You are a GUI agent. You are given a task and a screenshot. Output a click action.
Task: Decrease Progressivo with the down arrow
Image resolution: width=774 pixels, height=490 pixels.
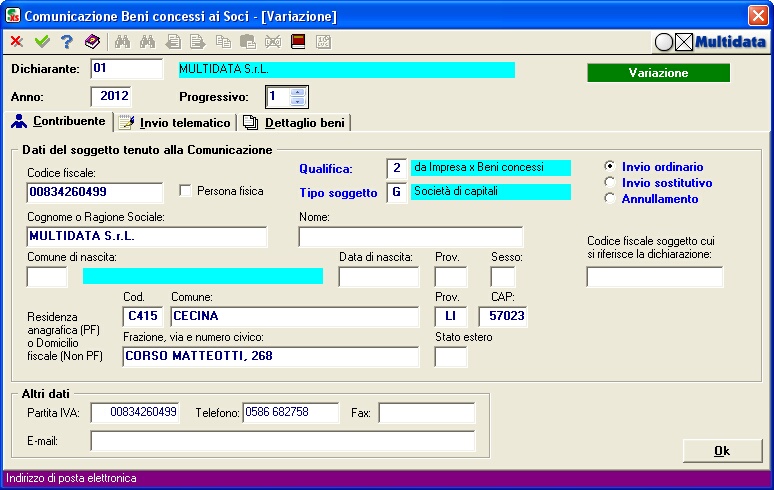tap(298, 101)
